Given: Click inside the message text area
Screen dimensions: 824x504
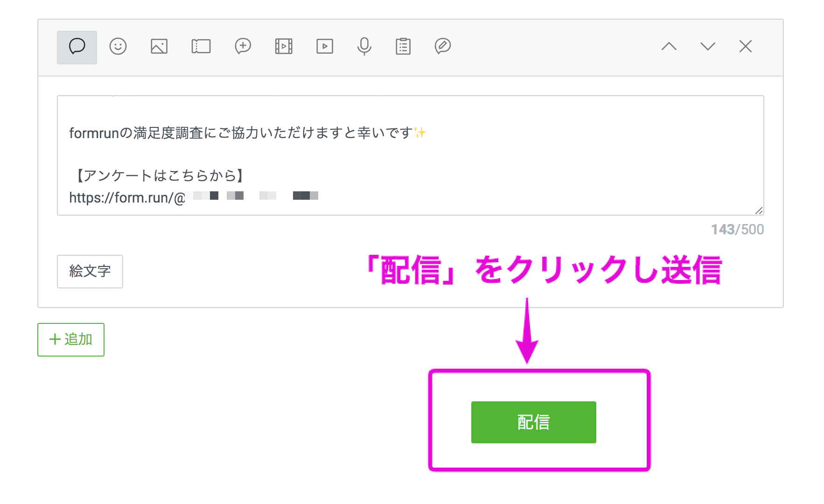Looking at the screenshot, I should pos(411,155).
